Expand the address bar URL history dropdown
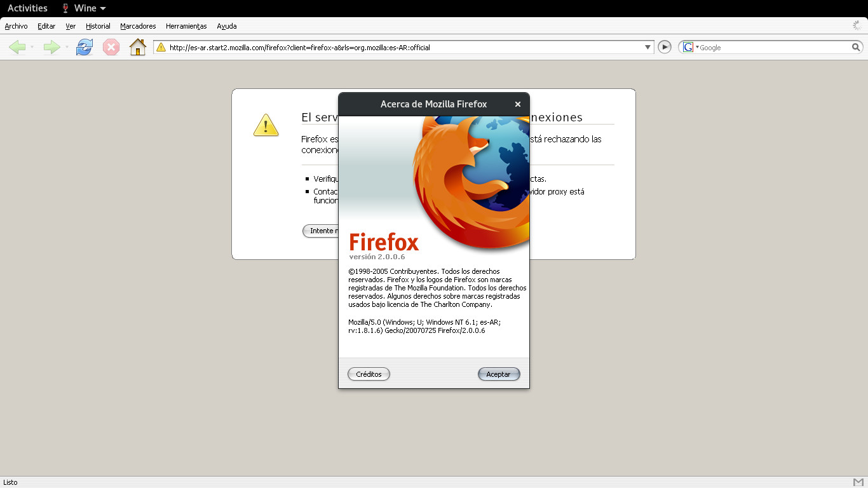868x488 pixels. [x=648, y=47]
